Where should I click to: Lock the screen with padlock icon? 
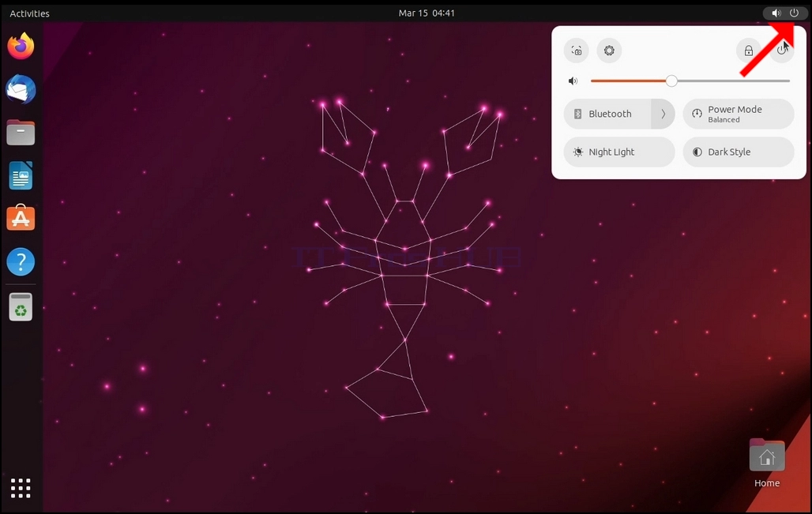748,51
